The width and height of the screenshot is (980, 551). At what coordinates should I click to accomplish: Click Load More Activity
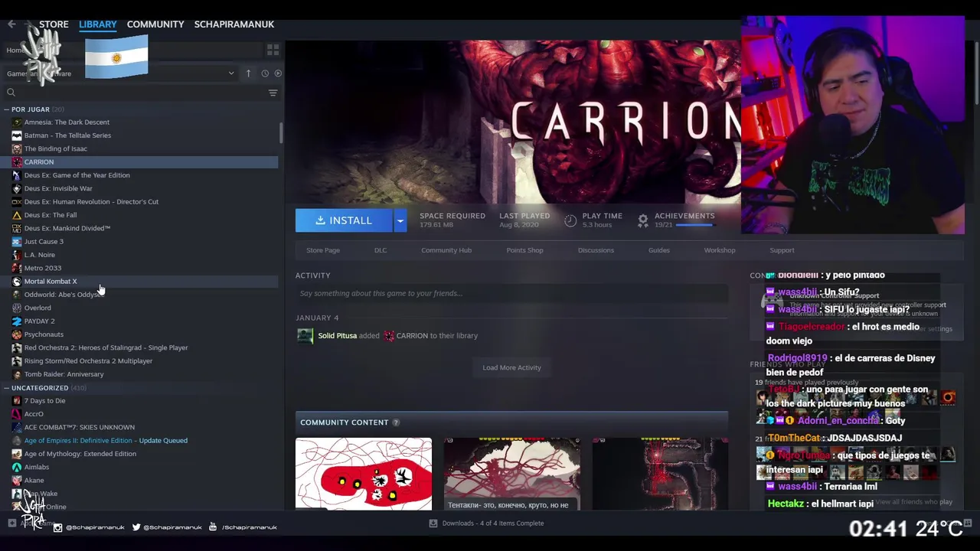pos(511,368)
